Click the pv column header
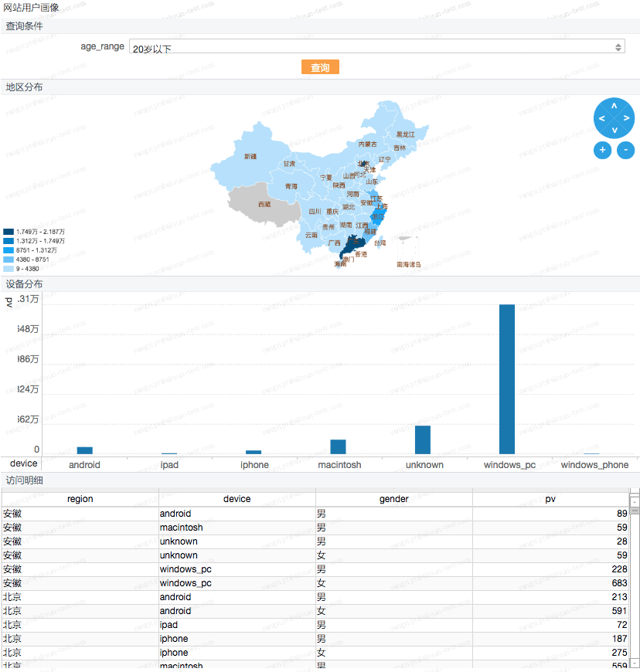The image size is (640, 672). point(550,499)
